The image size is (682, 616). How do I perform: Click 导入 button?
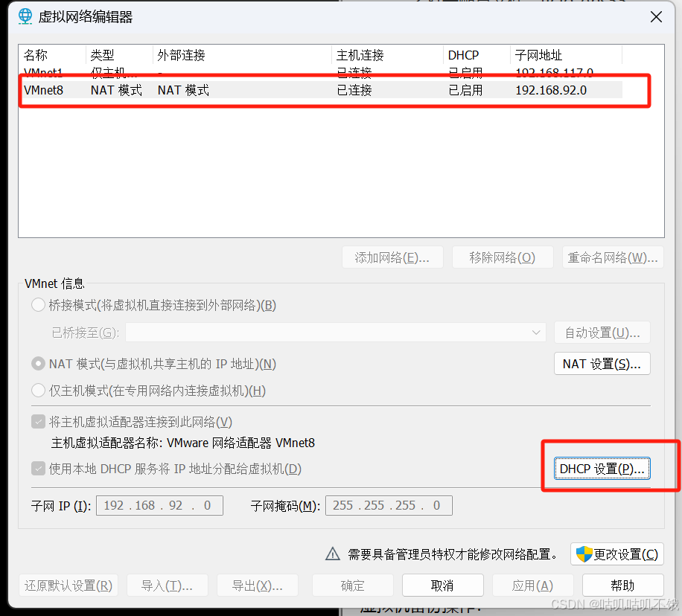(x=167, y=585)
